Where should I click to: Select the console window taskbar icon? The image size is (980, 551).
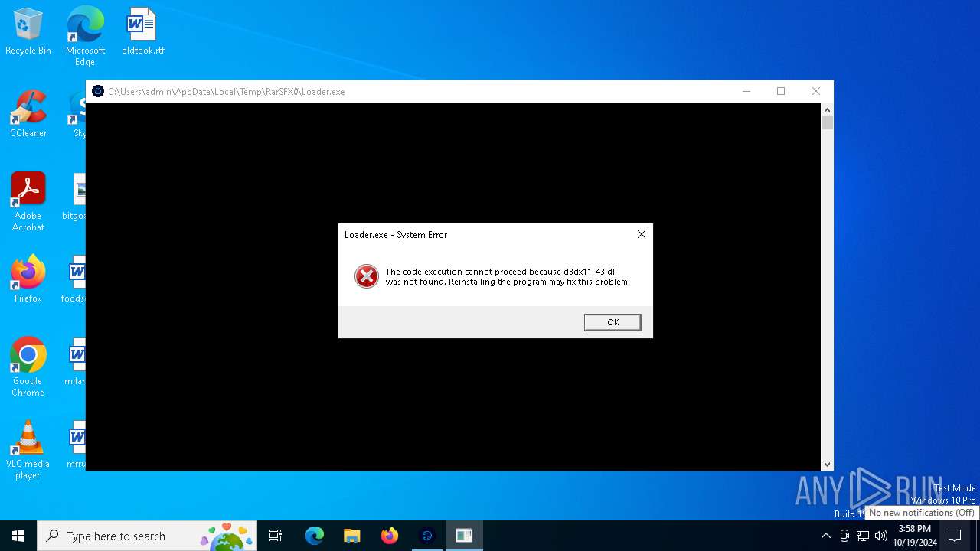pos(464,536)
